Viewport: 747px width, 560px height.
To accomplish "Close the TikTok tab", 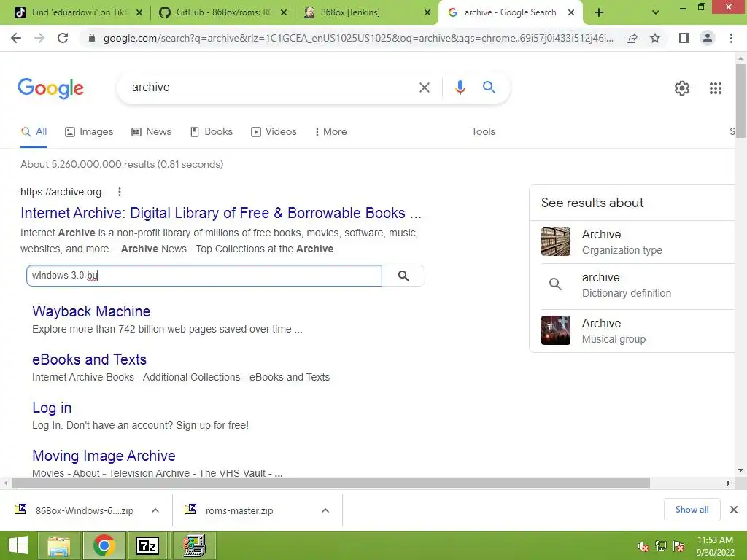I will click(x=139, y=13).
